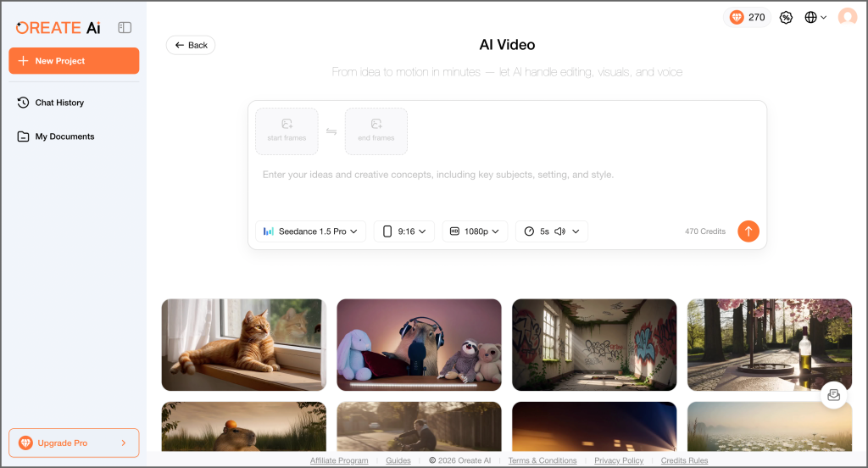
Task: Swap start and end frames
Action: (x=331, y=131)
